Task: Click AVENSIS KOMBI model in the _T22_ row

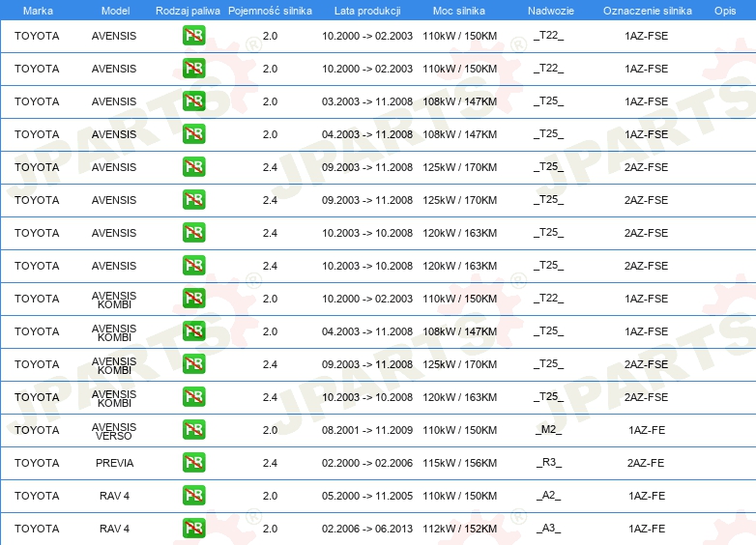Action: pos(114,300)
